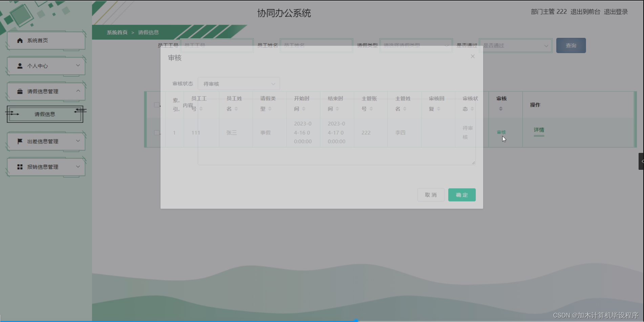Click the 系统首页 breadcrumb link
Screen dimensions: 644x322
[116, 32]
